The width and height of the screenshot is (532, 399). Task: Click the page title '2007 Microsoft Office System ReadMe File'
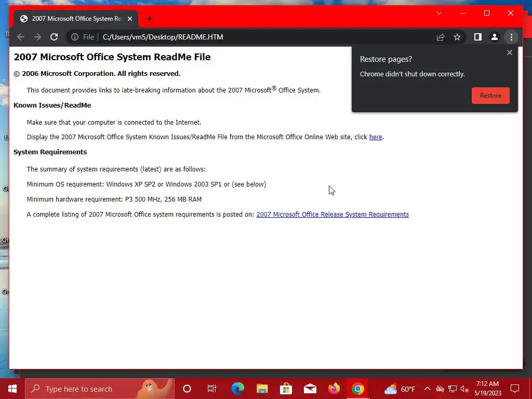[x=112, y=57]
